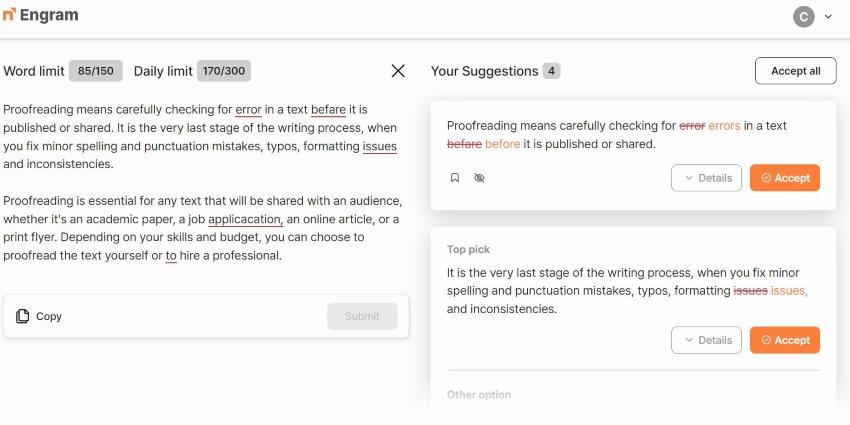Accept the first suggestion

(x=785, y=178)
